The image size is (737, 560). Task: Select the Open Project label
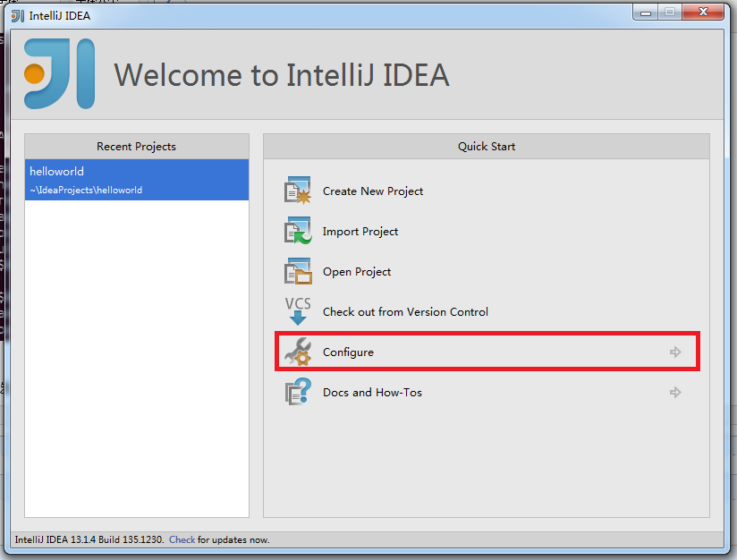357,272
